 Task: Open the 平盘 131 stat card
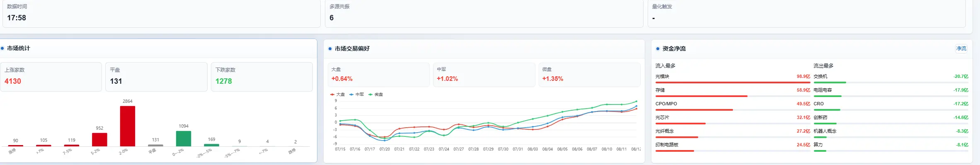[156, 77]
